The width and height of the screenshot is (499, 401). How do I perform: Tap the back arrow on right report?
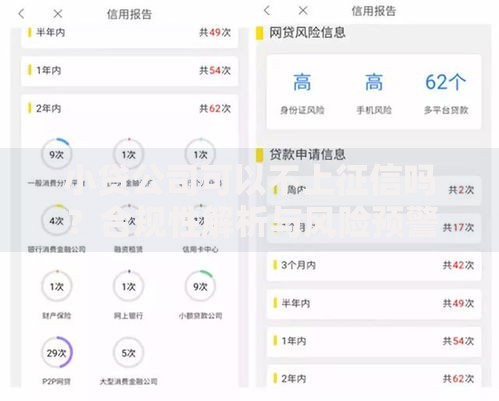[267, 11]
